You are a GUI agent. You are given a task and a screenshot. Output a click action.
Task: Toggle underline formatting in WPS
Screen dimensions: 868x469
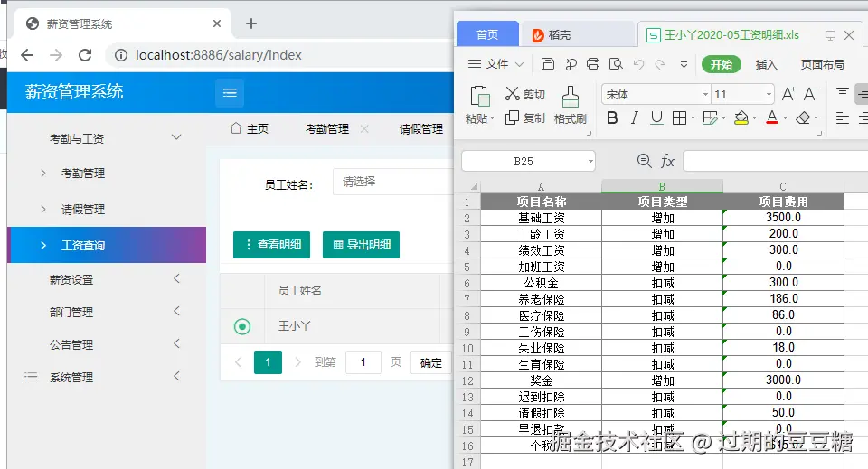click(x=656, y=117)
